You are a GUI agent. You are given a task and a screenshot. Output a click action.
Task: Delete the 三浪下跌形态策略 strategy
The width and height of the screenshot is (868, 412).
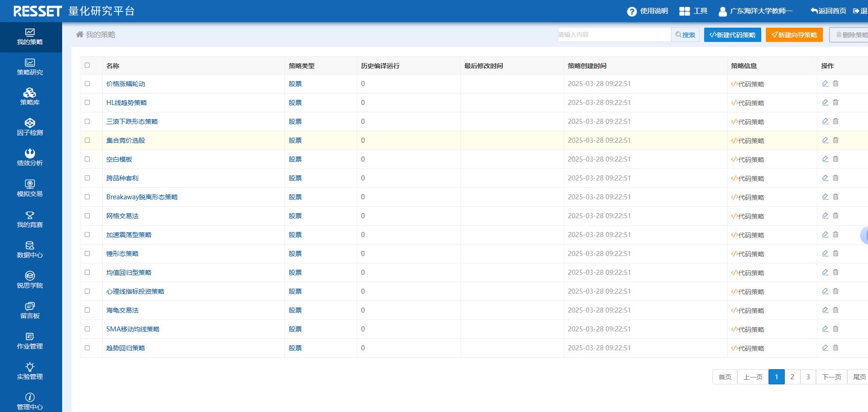836,121
